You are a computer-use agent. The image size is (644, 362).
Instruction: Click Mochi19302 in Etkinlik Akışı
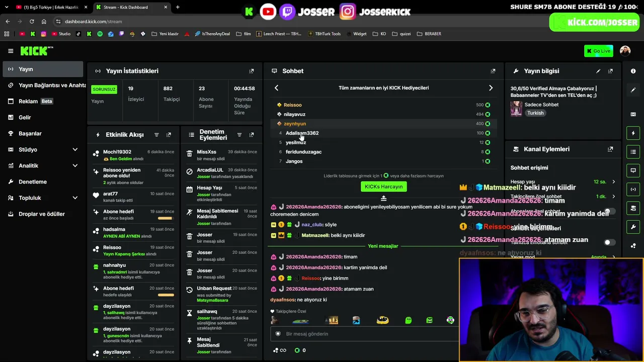point(117,152)
